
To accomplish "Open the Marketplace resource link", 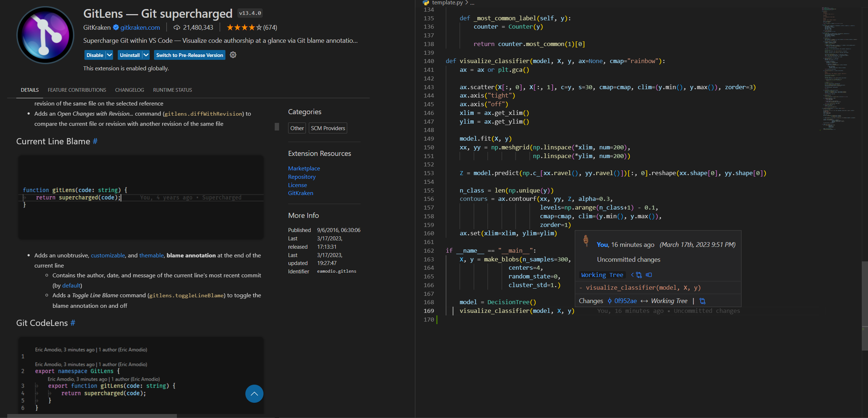I will [x=304, y=169].
